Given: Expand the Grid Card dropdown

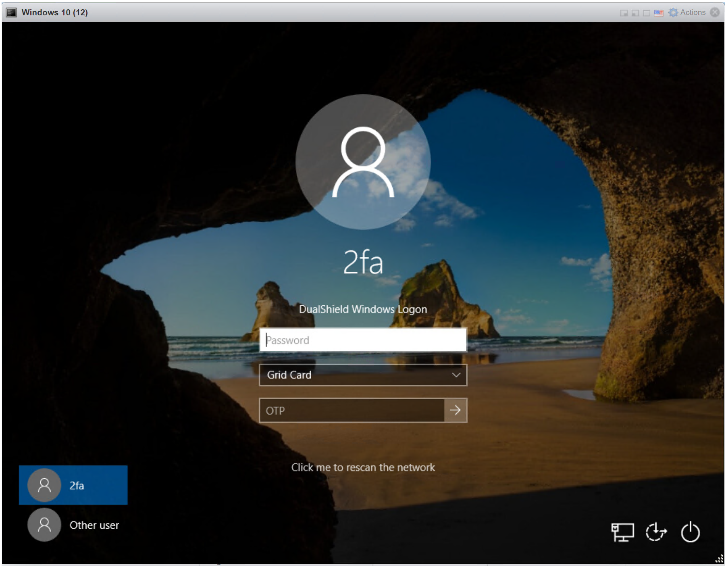Looking at the screenshot, I should tap(363, 375).
